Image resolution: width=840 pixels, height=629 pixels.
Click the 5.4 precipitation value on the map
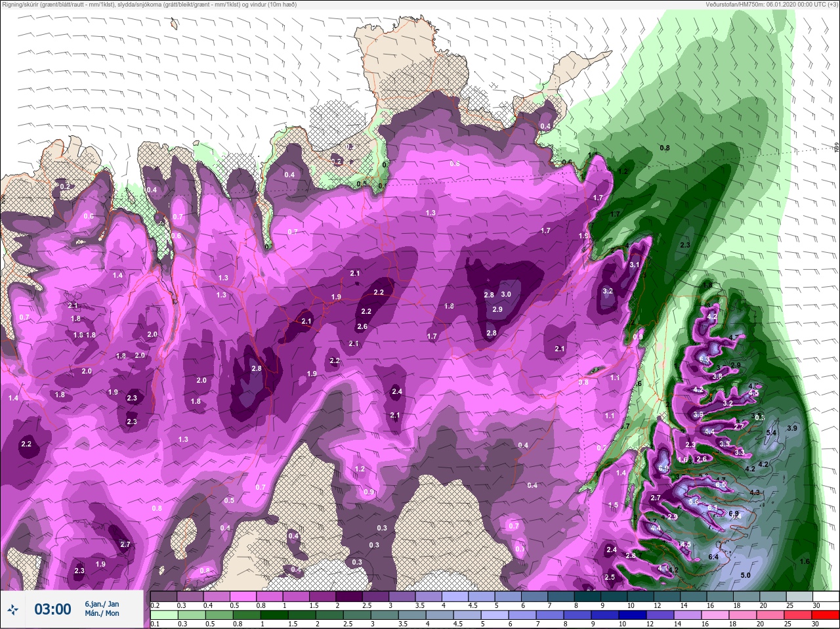tap(771, 433)
